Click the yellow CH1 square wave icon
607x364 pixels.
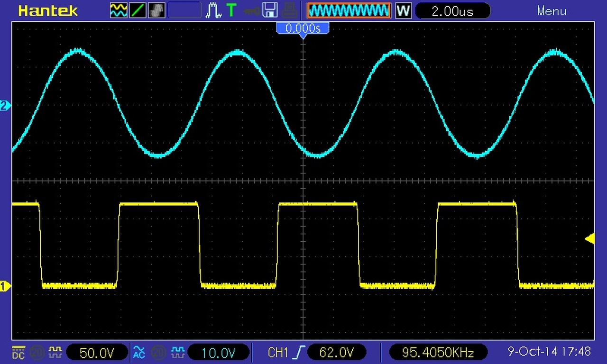[55, 352]
